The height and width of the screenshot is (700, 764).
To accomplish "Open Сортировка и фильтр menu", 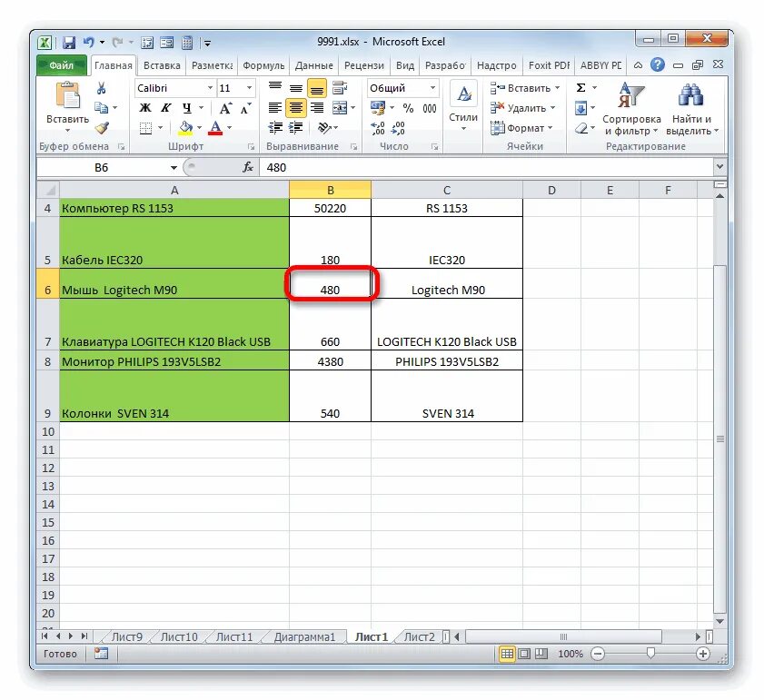I will click(x=631, y=109).
